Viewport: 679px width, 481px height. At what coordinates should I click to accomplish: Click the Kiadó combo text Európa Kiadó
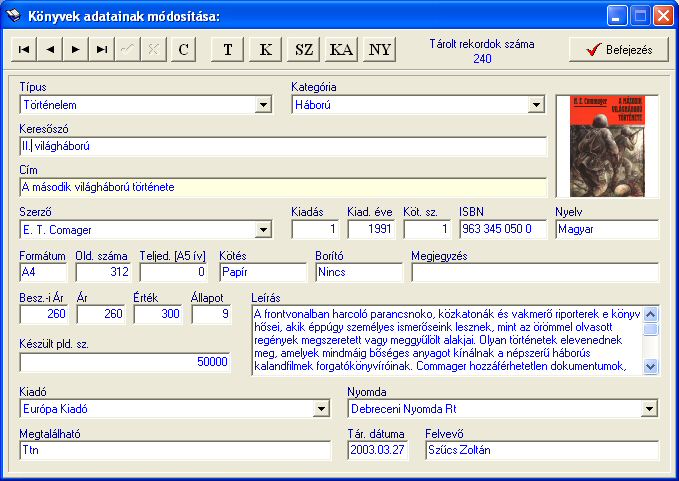click(x=55, y=409)
